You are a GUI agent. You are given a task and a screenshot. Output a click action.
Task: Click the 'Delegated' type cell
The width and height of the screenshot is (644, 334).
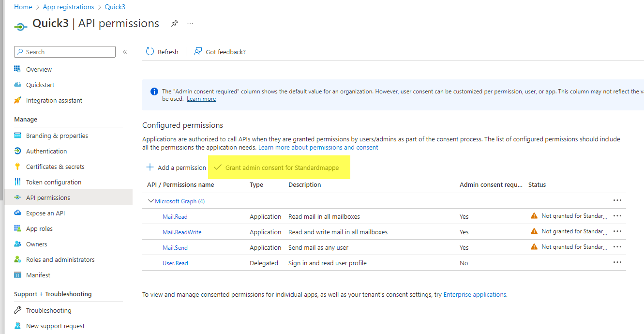coord(264,263)
